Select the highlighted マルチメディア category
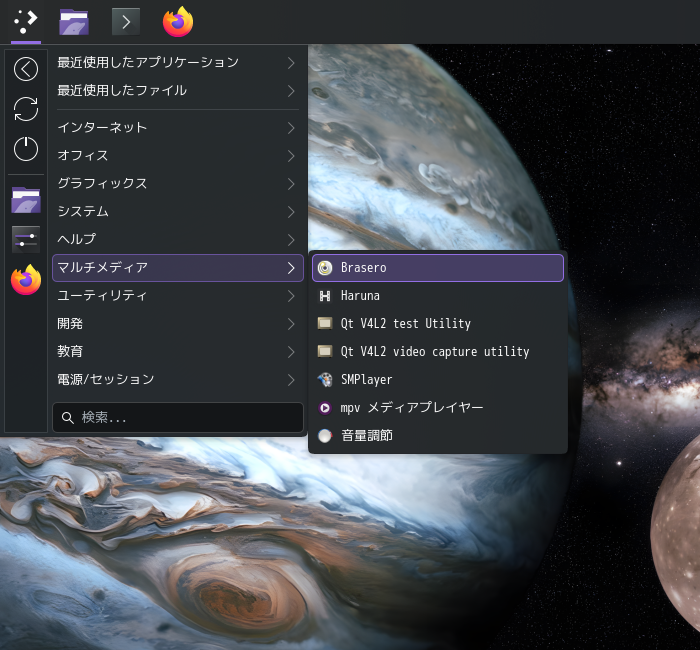This screenshot has width=700, height=650. click(178, 268)
